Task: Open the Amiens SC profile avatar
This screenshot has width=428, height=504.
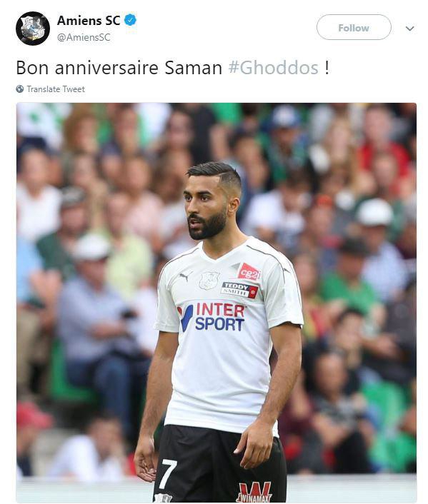Action: pos(32,29)
